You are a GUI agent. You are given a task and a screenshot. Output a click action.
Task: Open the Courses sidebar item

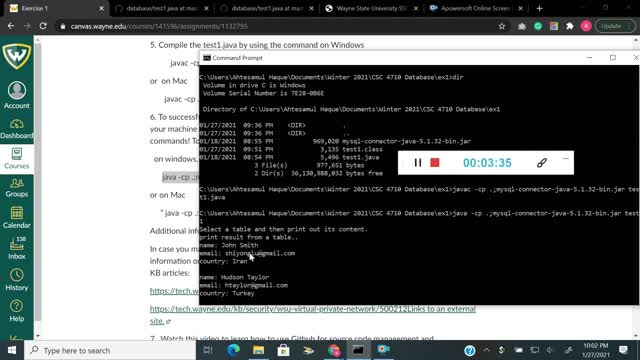[x=17, y=158]
